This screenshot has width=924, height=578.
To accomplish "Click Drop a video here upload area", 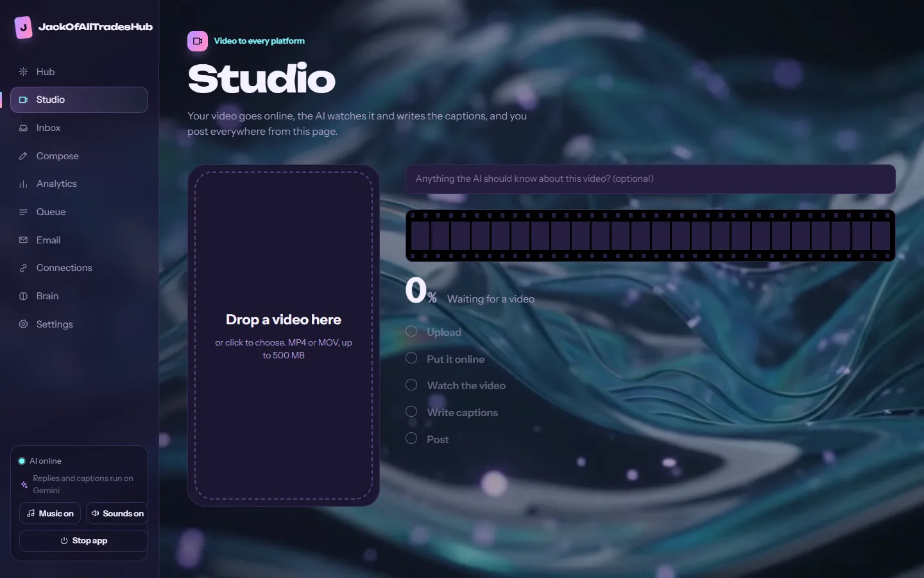I will [x=284, y=336].
